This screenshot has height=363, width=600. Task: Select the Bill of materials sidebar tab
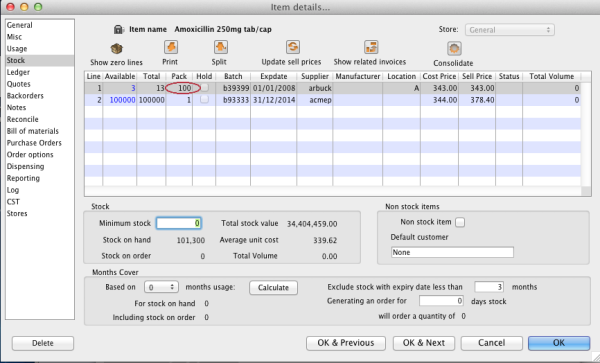tap(33, 131)
